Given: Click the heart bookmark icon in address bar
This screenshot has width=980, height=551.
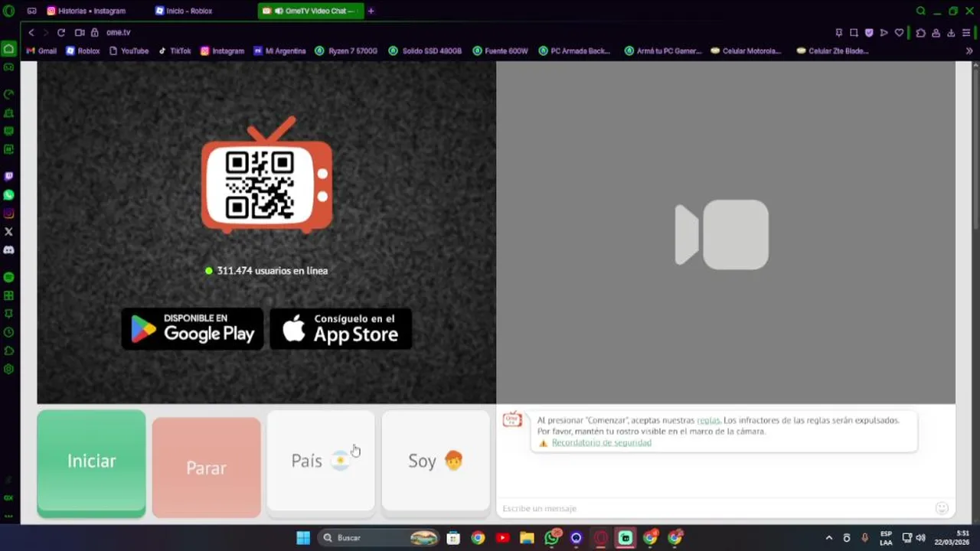Looking at the screenshot, I should coord(900,32).
